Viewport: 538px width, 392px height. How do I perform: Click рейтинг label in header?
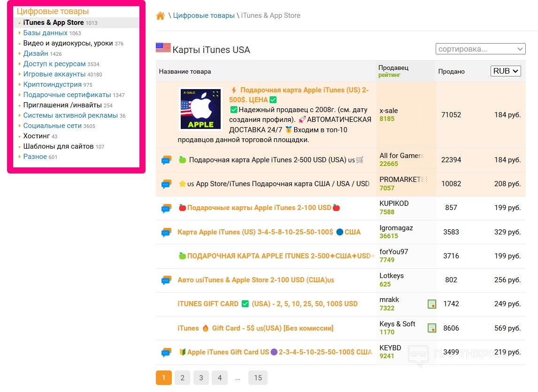[389, 75]
